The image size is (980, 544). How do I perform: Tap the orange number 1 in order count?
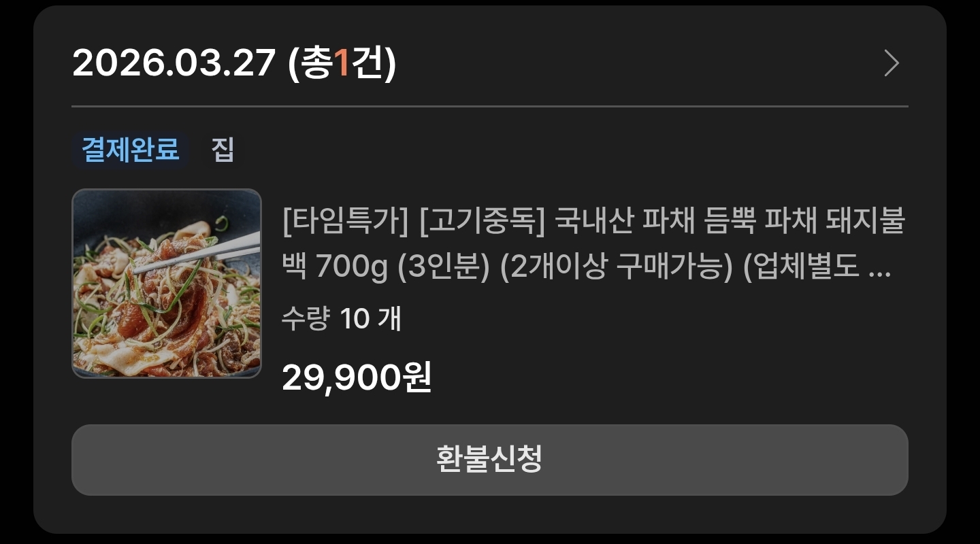[342, 63]
